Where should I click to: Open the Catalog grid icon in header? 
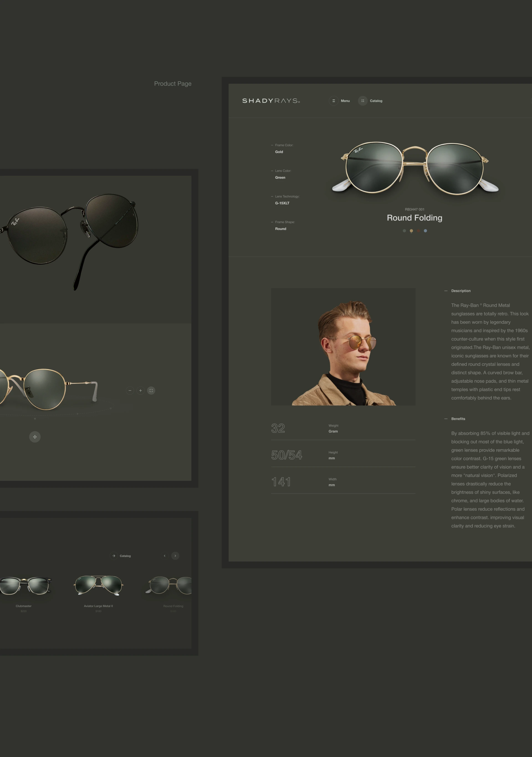(x=362, y=101)
